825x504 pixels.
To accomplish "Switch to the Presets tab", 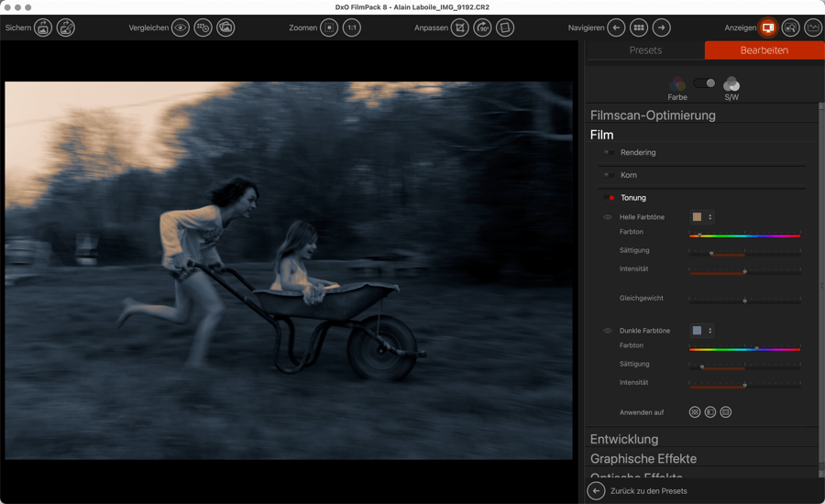I will click(645, 50).
